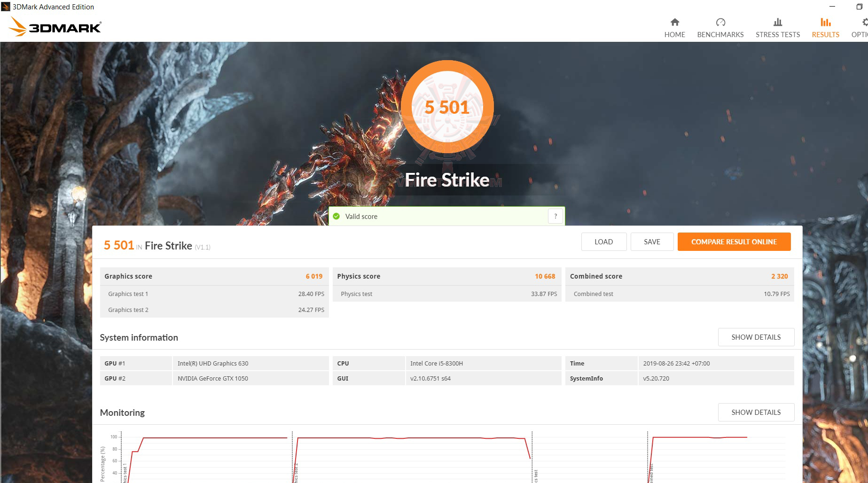Click the green valid score checkmark icon

[x=336, y=216]
